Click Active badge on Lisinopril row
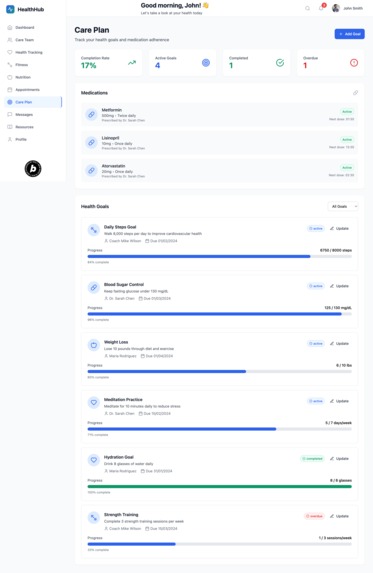This screenshot has width=373, height=573. pyautogui.click(x=347, y=140)
